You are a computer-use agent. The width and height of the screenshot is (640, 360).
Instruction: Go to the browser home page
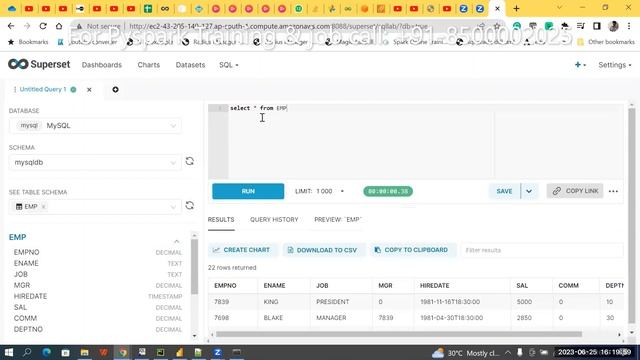click(x=59, y=26)
